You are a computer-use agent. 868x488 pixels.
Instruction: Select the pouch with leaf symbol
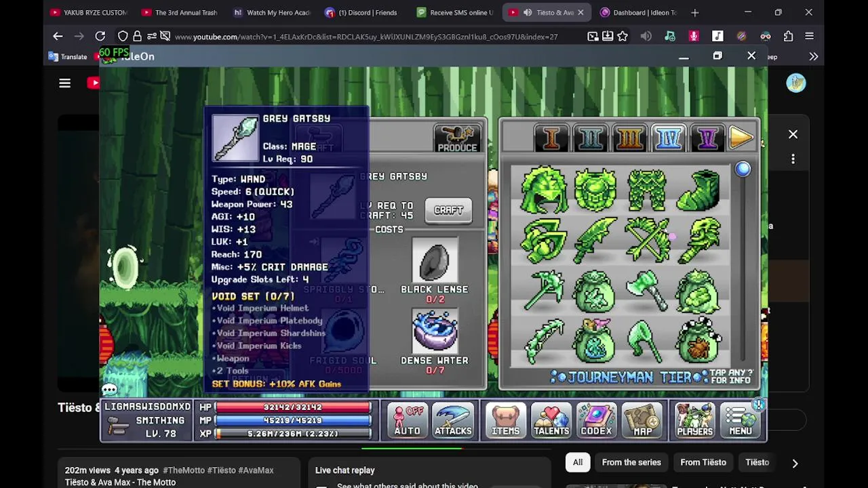tap(595, 291)
